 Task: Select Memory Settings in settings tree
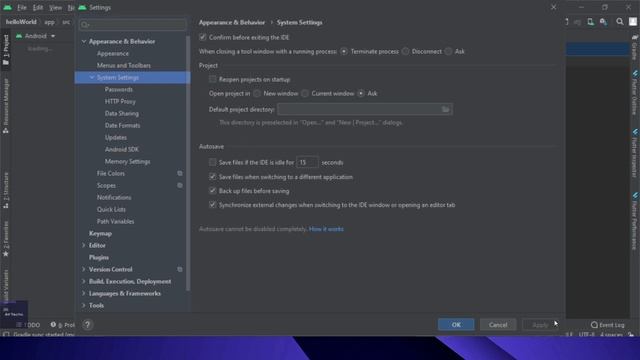[127, 162]
